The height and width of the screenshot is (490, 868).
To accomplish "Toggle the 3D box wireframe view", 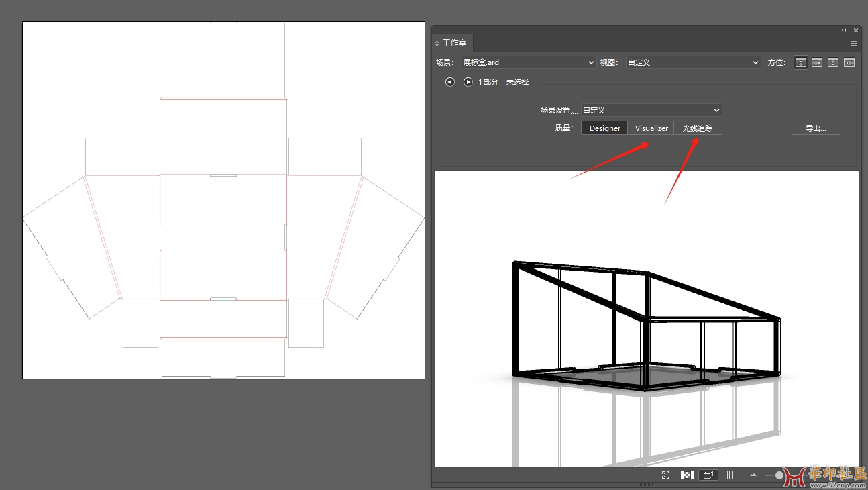I will click(x=708, y=475).
